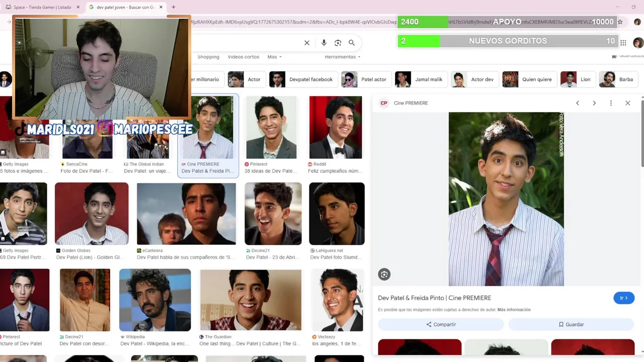Open the Vecteezy 'los angeles' thumbnail
Image resolution: width=644 pixels, height=362 pixels.
337,300
